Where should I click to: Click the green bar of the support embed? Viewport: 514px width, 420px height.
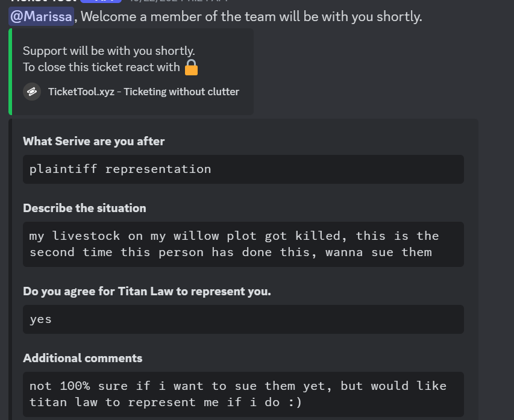coord(10,72)
